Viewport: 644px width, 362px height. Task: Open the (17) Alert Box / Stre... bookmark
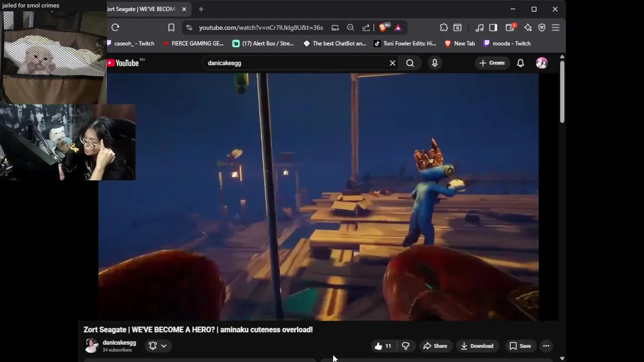tap(263, 44)
